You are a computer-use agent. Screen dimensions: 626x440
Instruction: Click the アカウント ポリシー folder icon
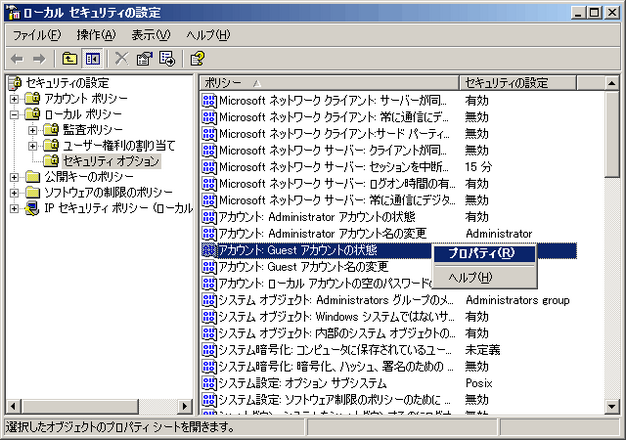32,98
